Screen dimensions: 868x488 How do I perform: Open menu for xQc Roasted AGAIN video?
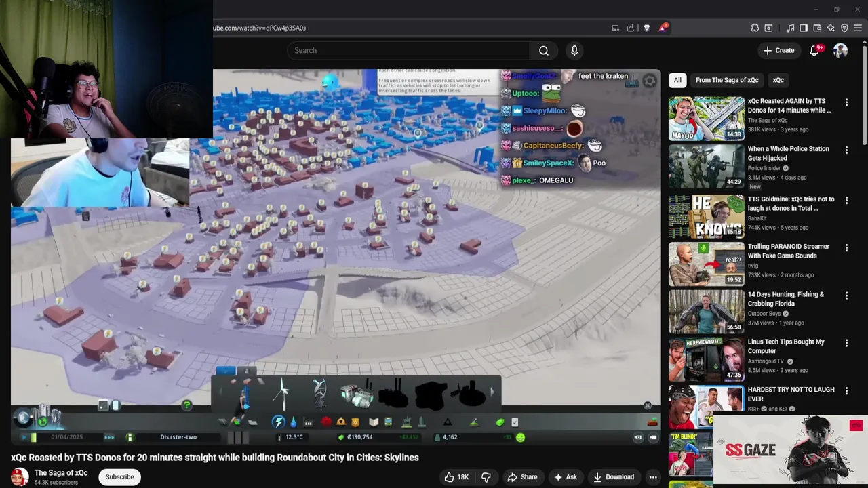pos(846,102)
